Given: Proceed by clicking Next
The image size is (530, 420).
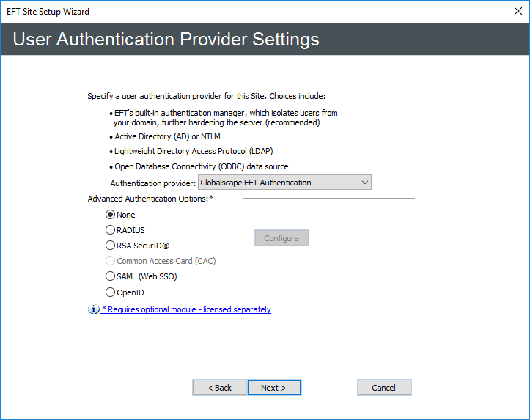Looking at the screenshot, I should [273, 388].
